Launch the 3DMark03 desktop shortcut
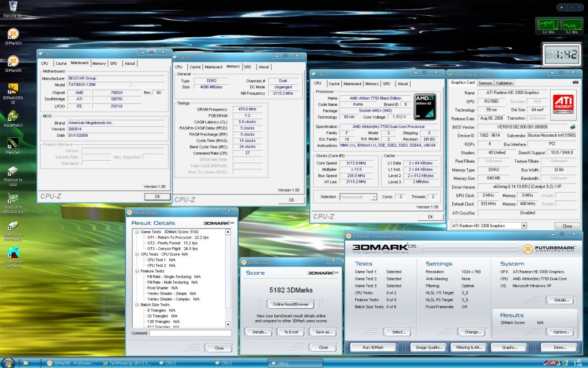Viewport: 588px width, 368px height. tap(13, 36)
